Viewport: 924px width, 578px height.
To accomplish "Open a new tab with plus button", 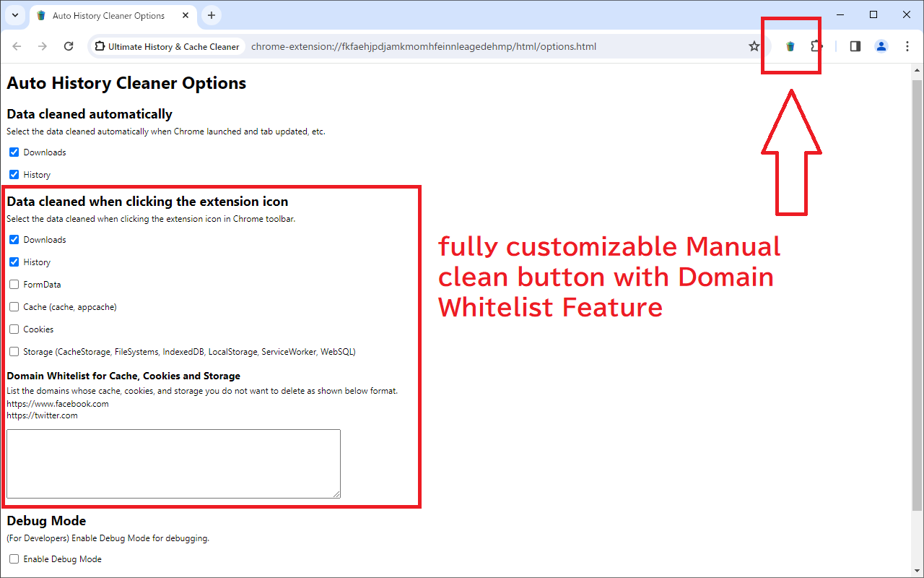I will [212, 15].
